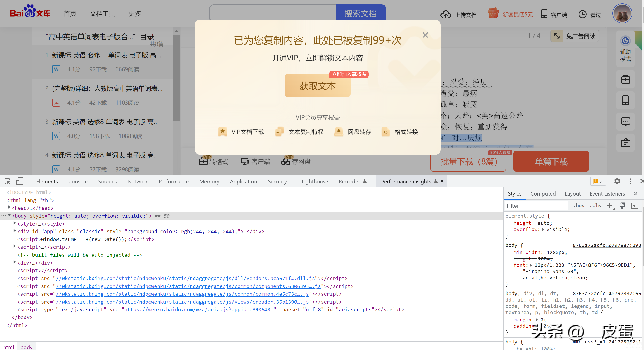This screenshot has height=350, width=644.
Task: Click the 单篇下载 button
Action: 551,162
